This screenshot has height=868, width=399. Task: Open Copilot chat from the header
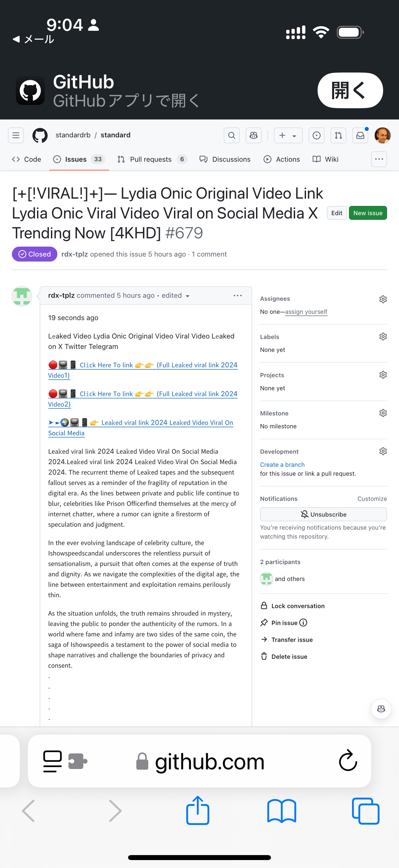click(253, 135)
